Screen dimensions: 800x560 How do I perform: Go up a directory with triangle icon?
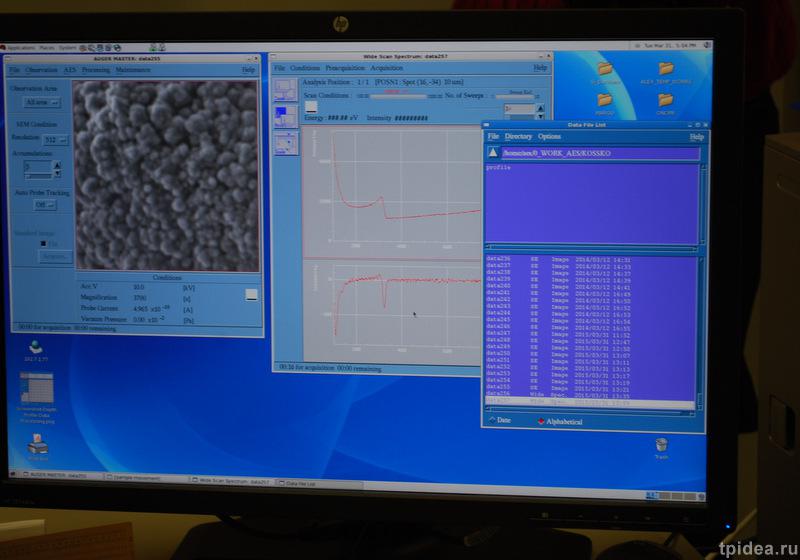pos(493,152)
